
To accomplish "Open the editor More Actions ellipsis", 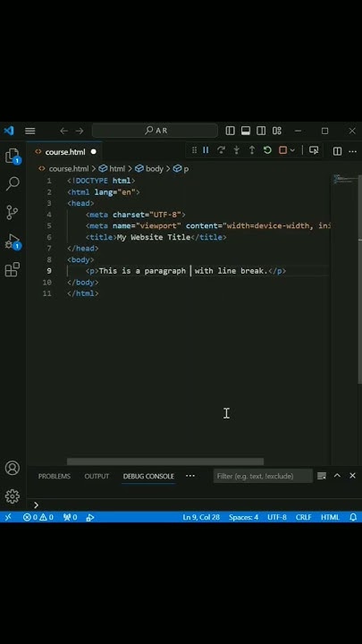I will (x=352, y=151).
